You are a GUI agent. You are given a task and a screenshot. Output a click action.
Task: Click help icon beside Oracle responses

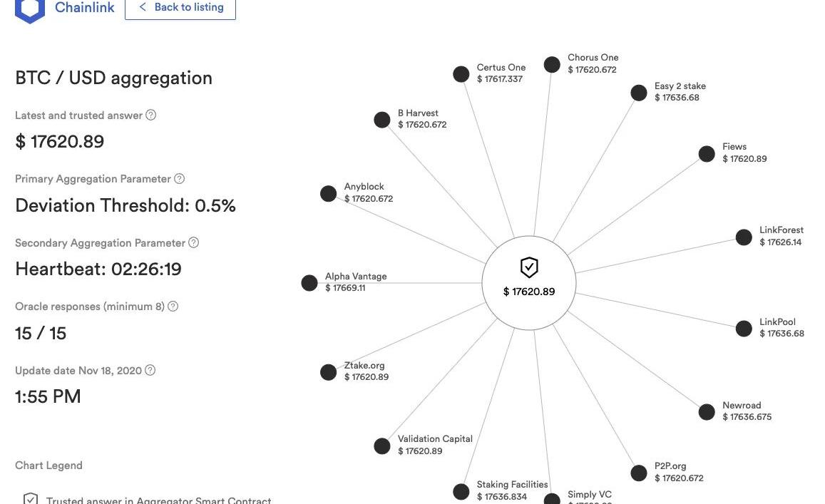click(x=173, y=306)
